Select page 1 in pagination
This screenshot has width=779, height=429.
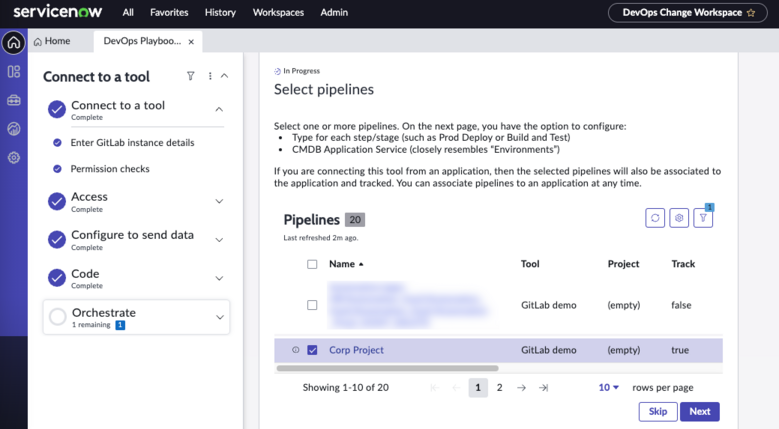tap(478, 388)
